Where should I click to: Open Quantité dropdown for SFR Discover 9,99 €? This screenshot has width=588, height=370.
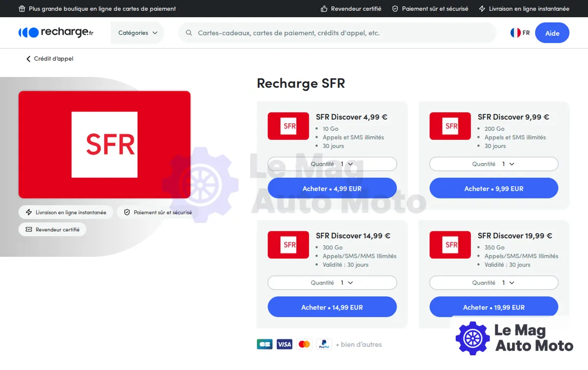point(494,164)
